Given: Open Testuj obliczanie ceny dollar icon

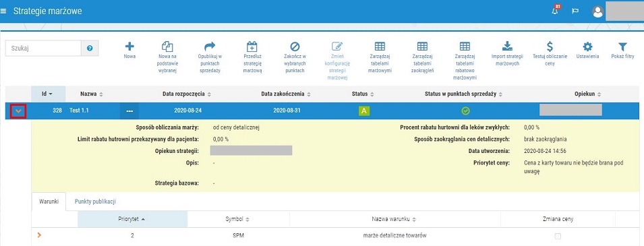Looking at the screenshot, I should coord(550,46).
